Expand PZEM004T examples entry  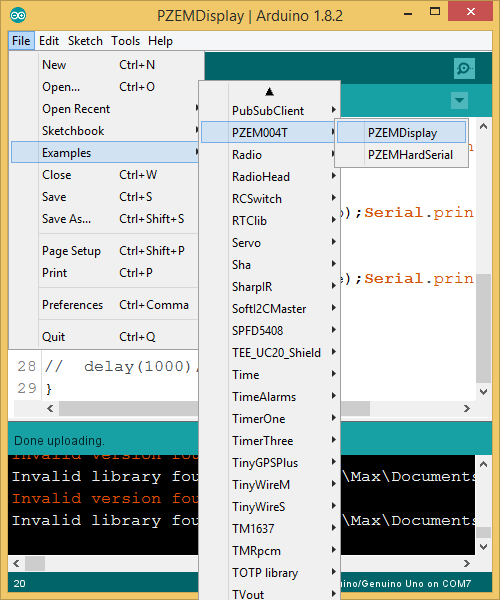pyautogui.click(x=269, y=132)
